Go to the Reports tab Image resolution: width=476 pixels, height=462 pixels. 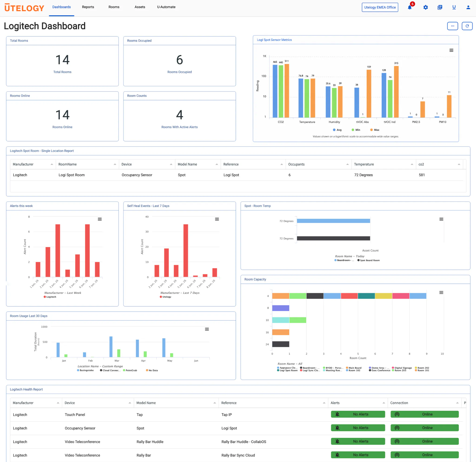88,7
